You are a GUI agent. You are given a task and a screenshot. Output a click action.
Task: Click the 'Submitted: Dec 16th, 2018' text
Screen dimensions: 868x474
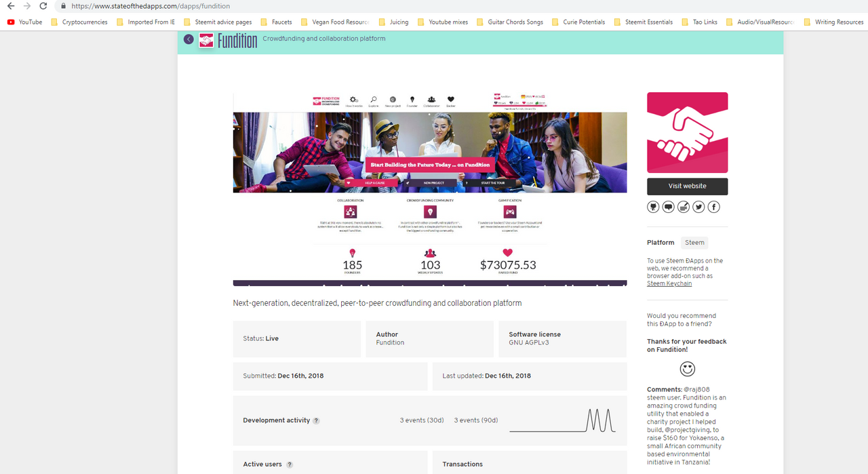pos(283,376)
